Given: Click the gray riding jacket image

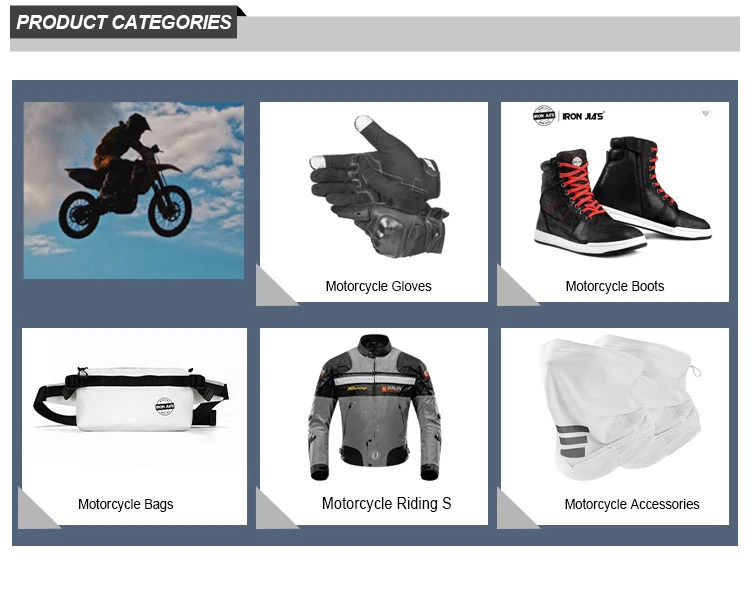Looking at the screenshot, I should point(374,407).
